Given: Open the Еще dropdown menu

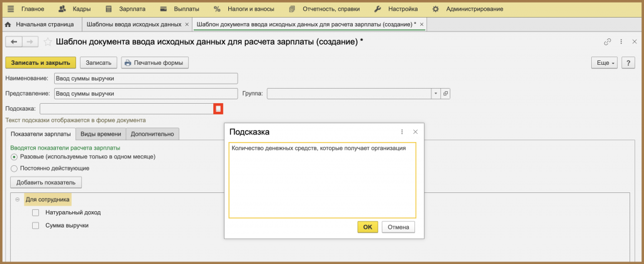Looking at the screenshot, I should [604, 63].
